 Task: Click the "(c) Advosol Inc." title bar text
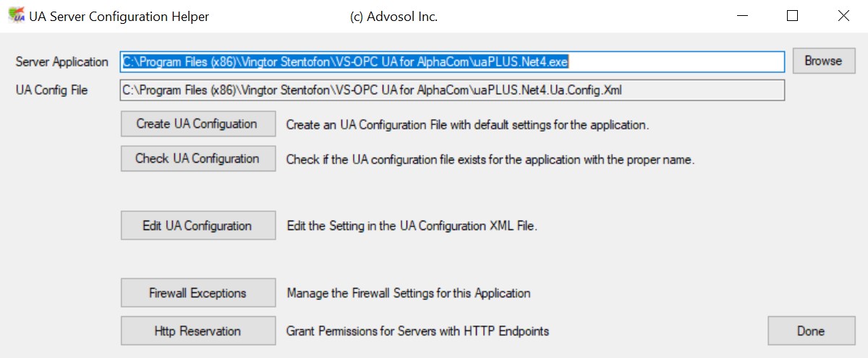pos(393,17)
